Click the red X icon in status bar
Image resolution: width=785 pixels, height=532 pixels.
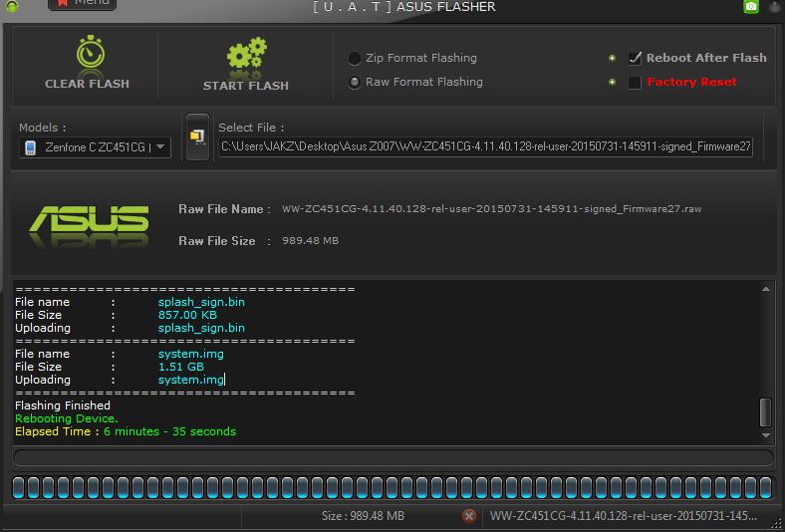pyautogui.click(x=469, y=516)
